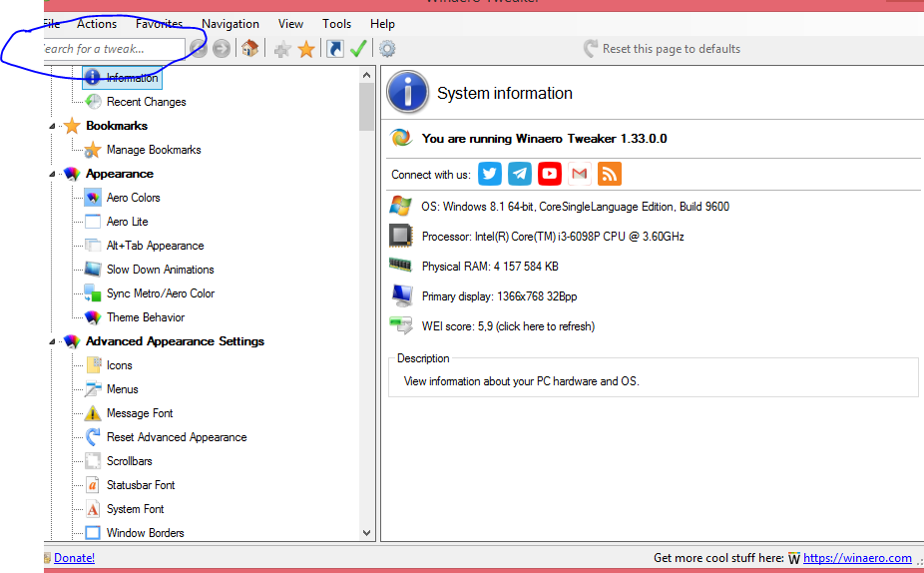Open the Actions menu
This screenshot has height=573, width=924.
[97, 24]
